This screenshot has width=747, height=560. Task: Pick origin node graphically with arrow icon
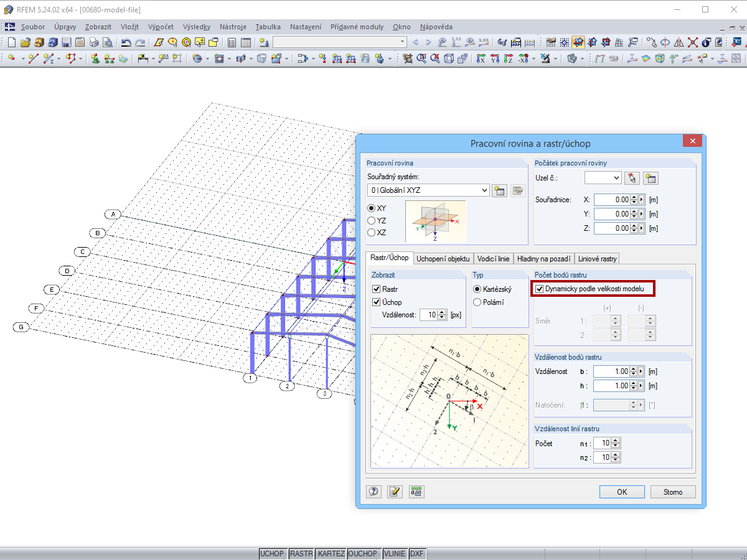click(x=633, y=179)
